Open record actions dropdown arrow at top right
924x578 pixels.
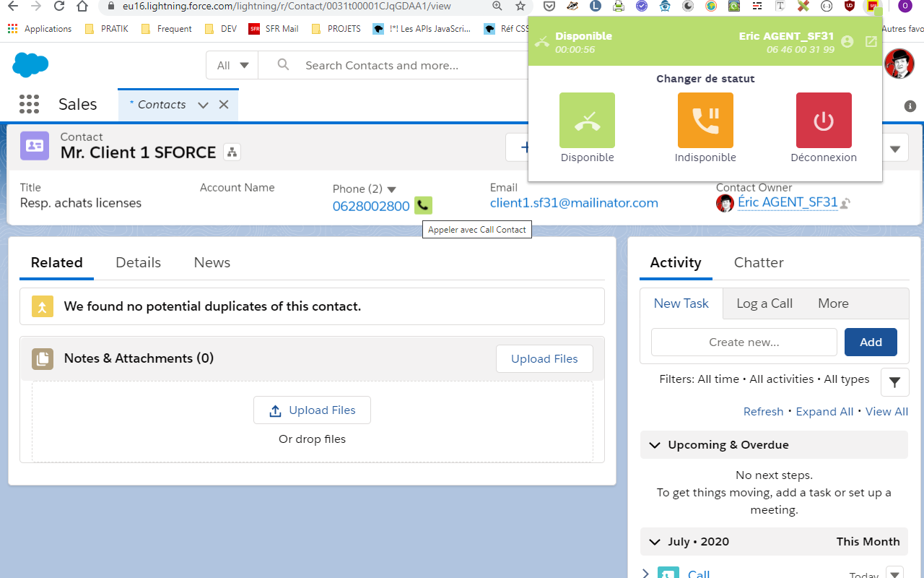click(x=894, y=149)
